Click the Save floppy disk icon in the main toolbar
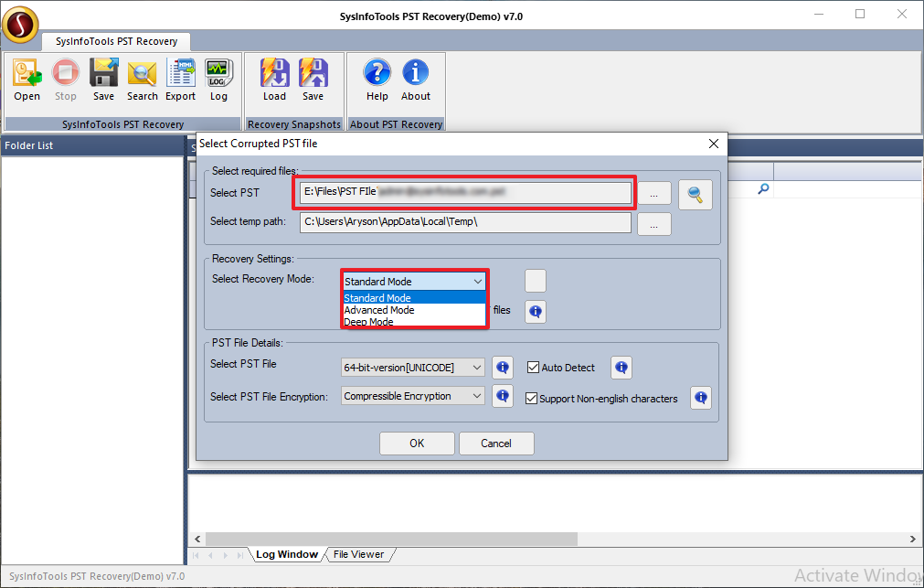924x588 pixels. (x=103, y=80)
